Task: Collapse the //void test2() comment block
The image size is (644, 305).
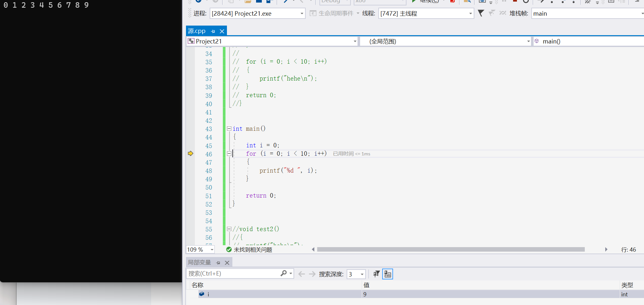Action: [x=229, y=229]
